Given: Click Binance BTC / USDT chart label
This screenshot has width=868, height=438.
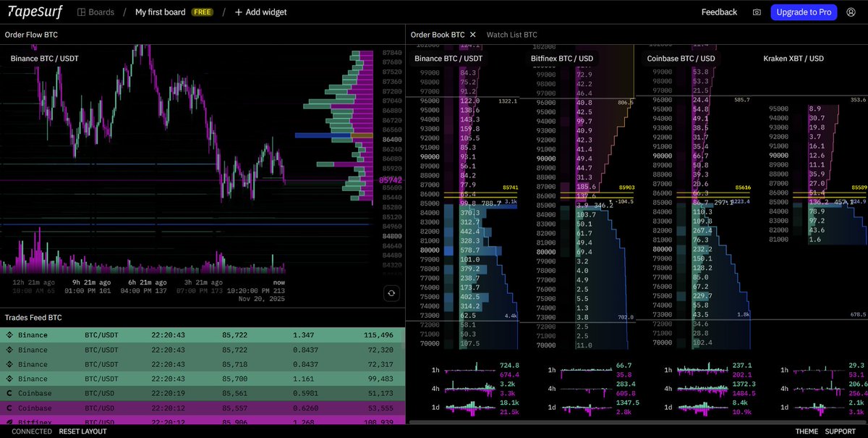Looking at the screenshot, I should (x=45, y=58).
